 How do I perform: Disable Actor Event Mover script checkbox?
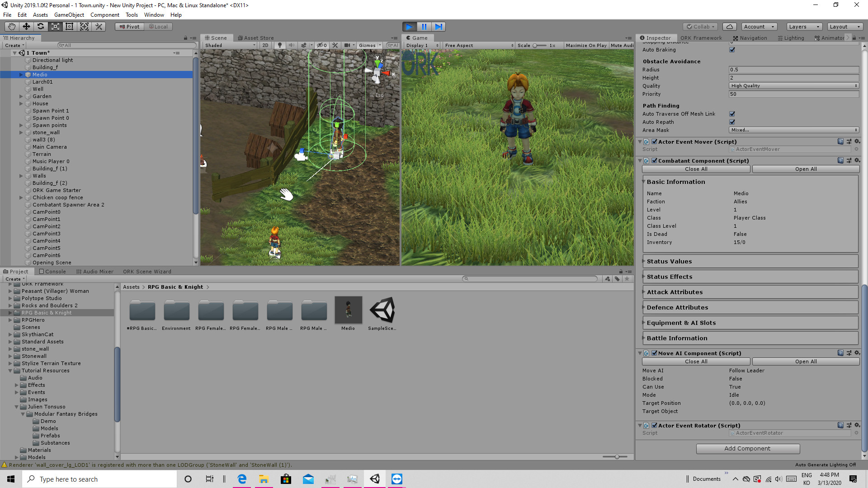point(654,141)
